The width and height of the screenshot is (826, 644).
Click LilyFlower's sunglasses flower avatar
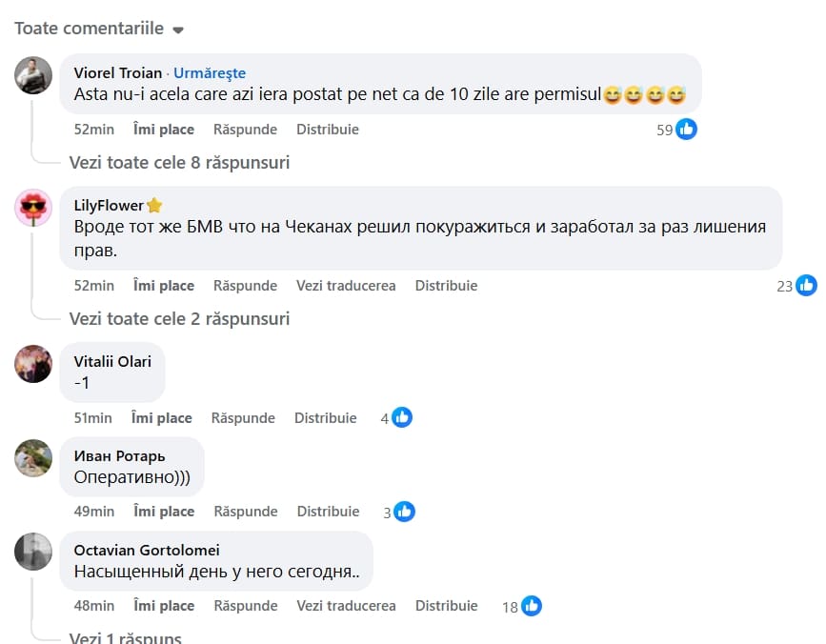pos(33,208)
